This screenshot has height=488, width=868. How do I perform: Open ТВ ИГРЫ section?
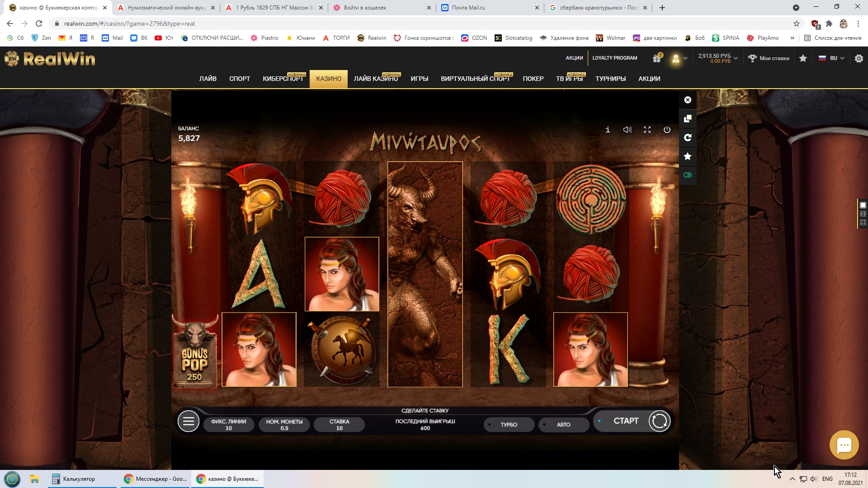[x=570, y=79]
